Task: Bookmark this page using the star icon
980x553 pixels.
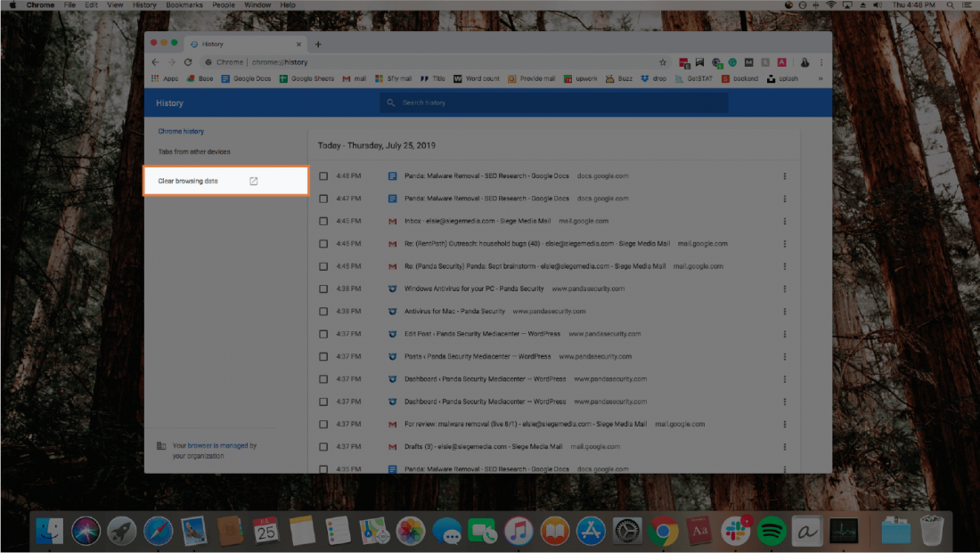Action: (662, 62)
